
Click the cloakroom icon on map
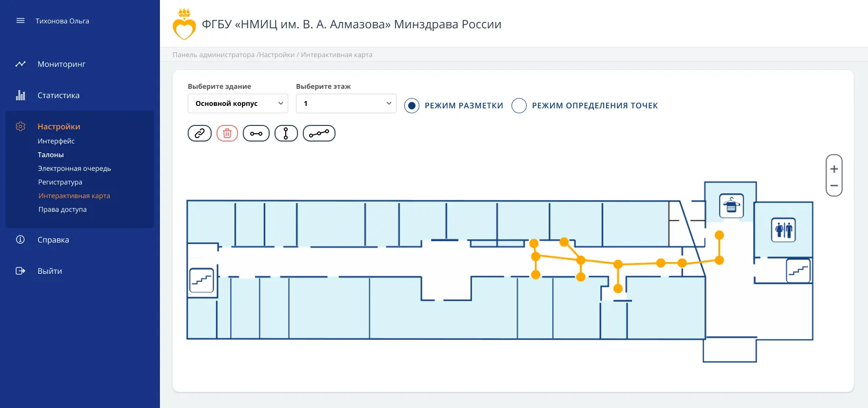(x=731, y=205)
